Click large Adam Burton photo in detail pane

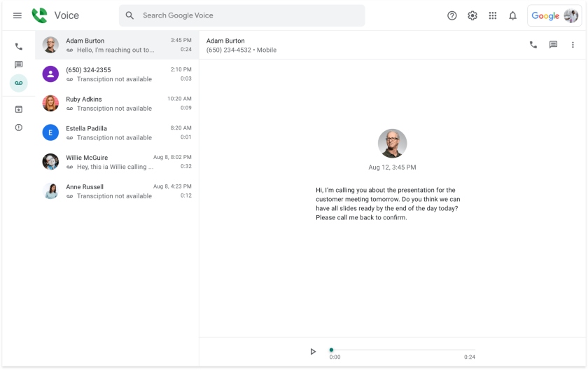click(392, 144)
